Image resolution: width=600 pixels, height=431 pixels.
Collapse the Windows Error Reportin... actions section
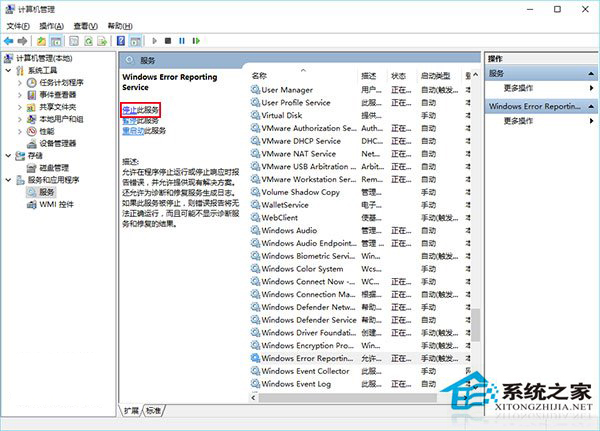(x=591, y=106)
